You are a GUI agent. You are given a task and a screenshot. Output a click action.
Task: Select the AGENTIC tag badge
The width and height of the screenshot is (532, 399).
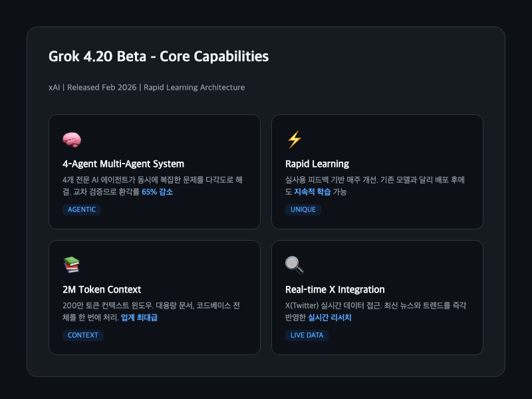81,209
